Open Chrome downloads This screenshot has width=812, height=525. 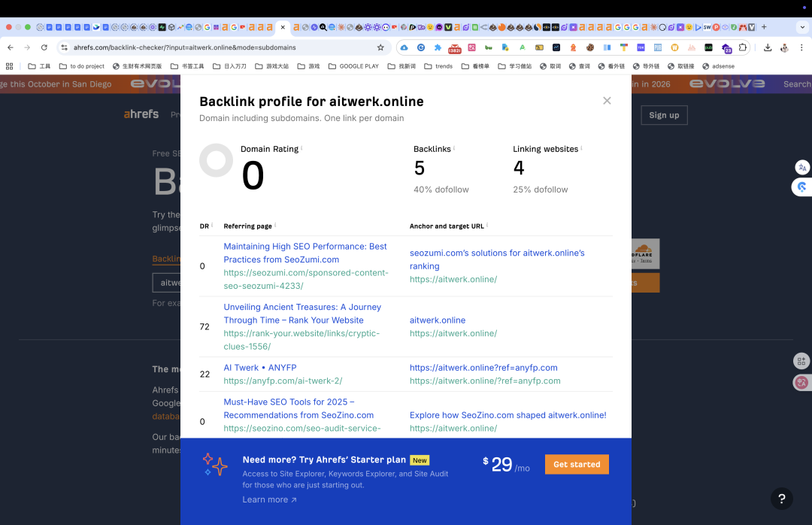click(768, 47)
